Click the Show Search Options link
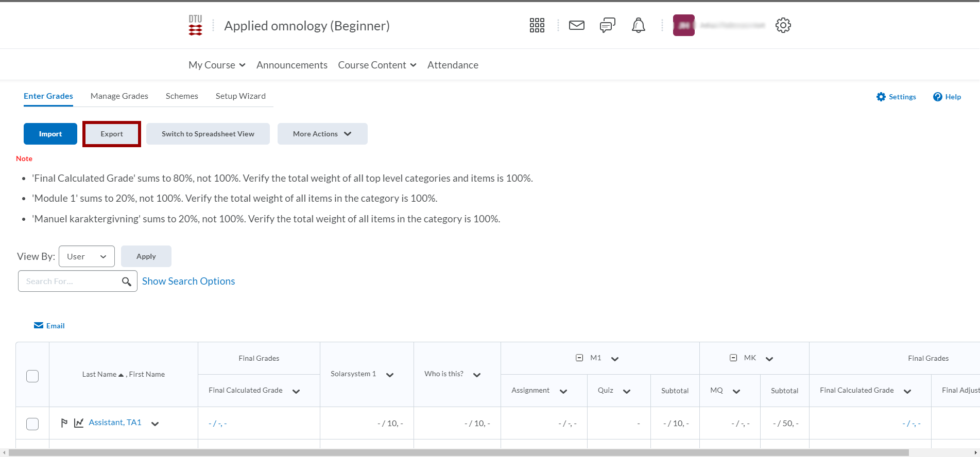Screen dimensions: 980x457 (x=188, y=281)
